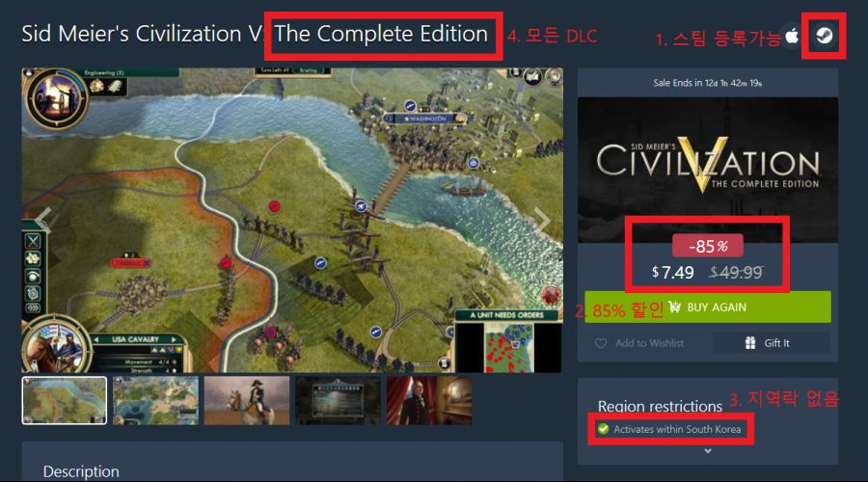Click the Steam platform icon

point(825,36)
